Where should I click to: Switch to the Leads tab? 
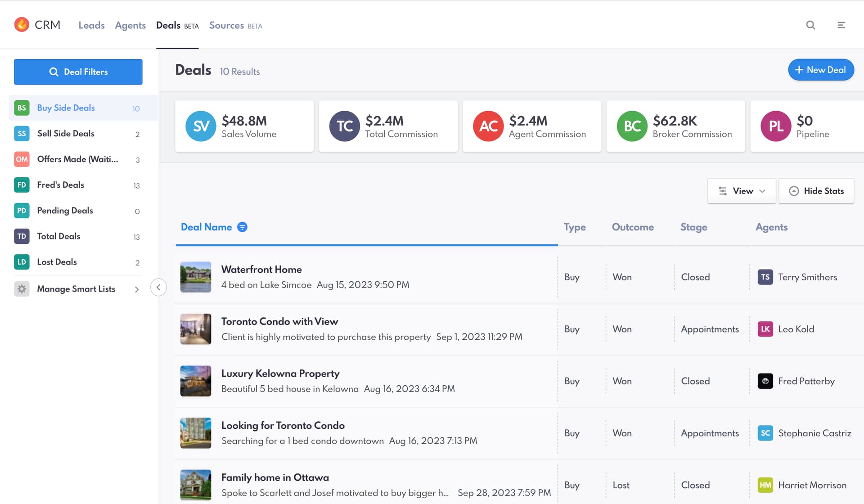91,26
